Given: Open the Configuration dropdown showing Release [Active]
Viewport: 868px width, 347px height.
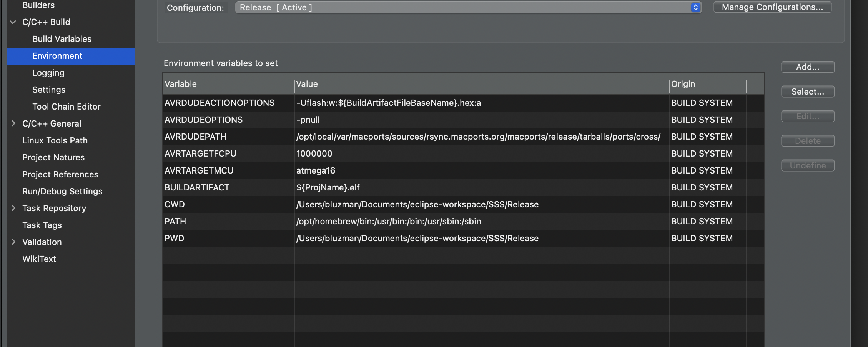Looking at the screenshot, I should pos(468,7).
